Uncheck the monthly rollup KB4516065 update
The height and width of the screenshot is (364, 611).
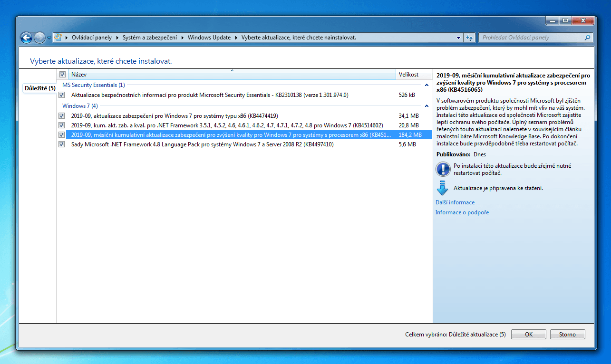[62, 135]
